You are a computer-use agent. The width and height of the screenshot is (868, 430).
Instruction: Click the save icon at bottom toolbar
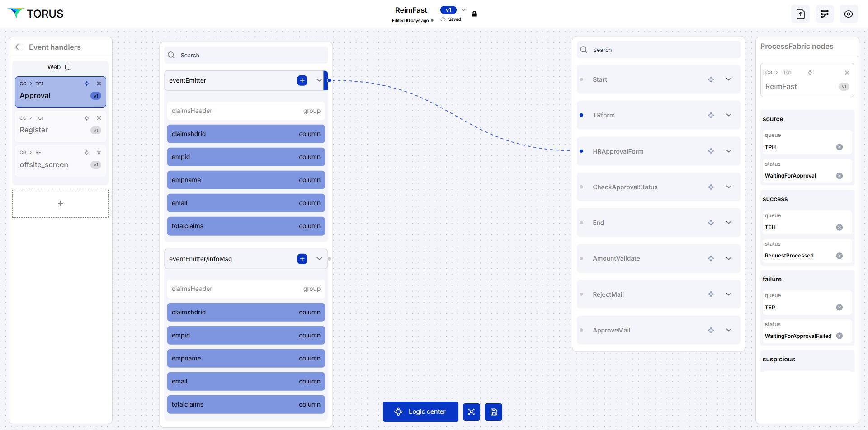point(493,412)
